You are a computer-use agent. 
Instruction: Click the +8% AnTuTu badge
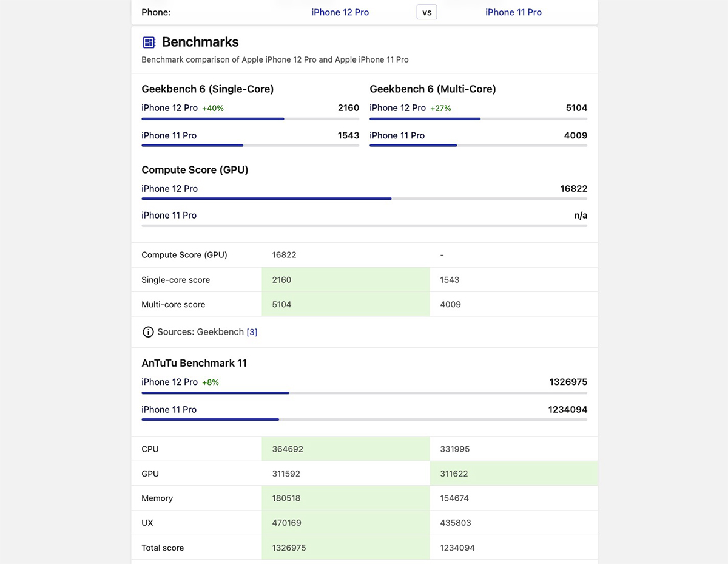tap(211, 382)
